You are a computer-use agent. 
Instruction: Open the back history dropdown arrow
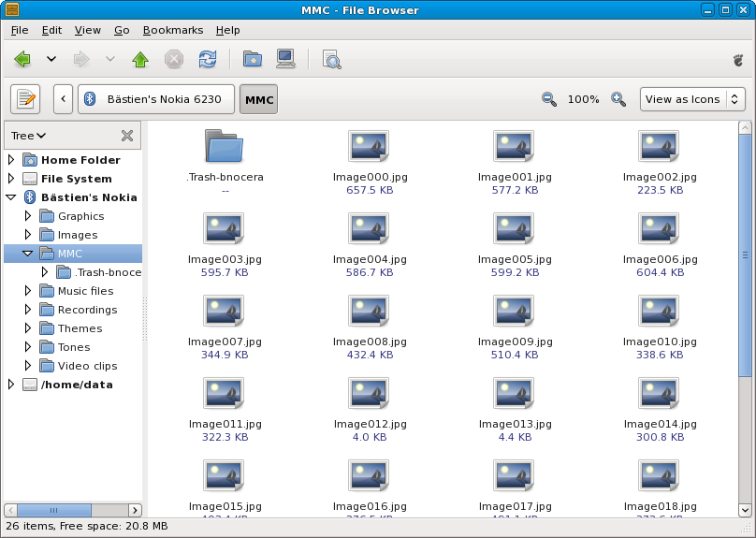point(51,59)
